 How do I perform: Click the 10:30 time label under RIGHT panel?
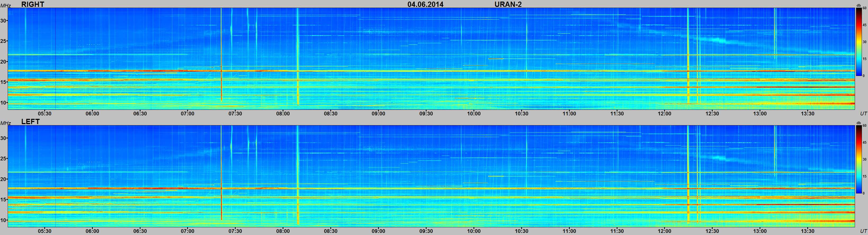coord(521,114)
